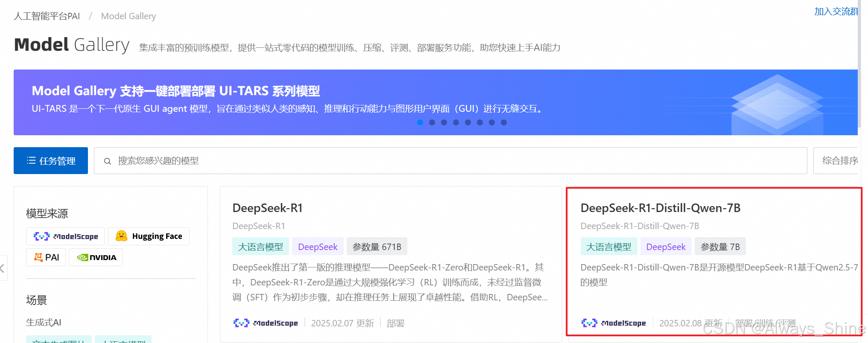Click the Distill-Qwen-7B description text
Viewport: 868px width, 343px height.
719,275
